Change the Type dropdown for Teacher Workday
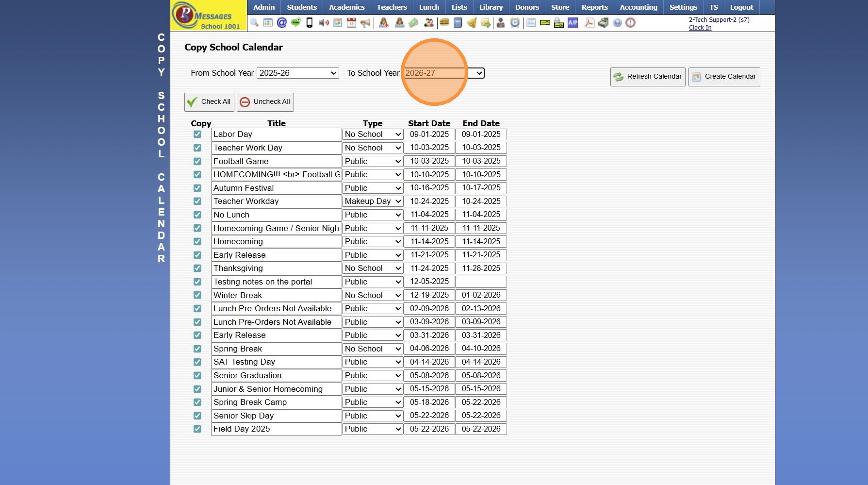Viewport: 868px width, 485px height. click(x=373, y=201)
